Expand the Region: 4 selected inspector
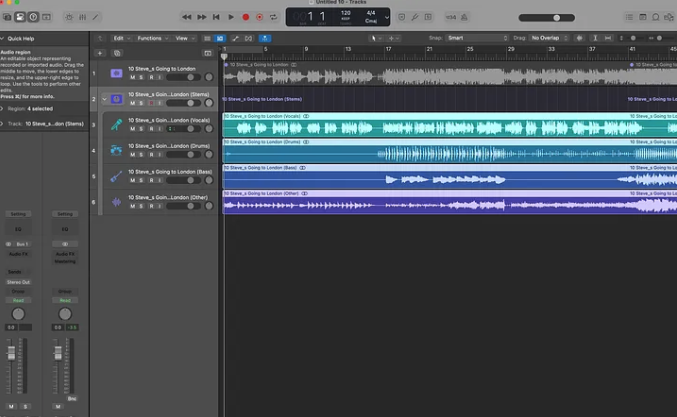Viewport: 677px width, 417px height. coord(2,109)
